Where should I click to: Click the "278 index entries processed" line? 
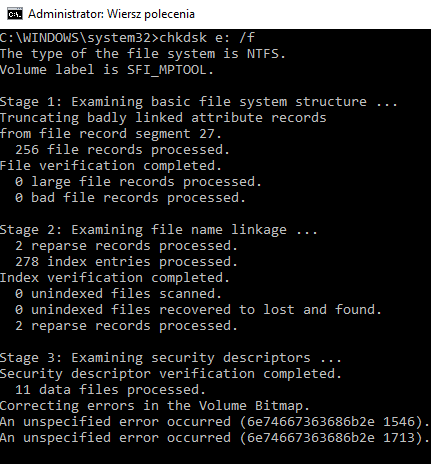(x=126, y=262)
